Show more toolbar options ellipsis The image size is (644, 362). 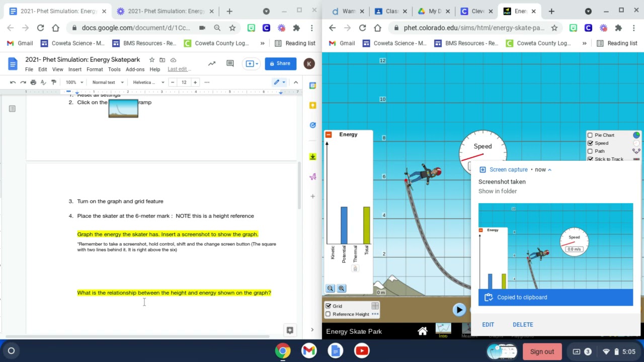[x=207, y=82]
